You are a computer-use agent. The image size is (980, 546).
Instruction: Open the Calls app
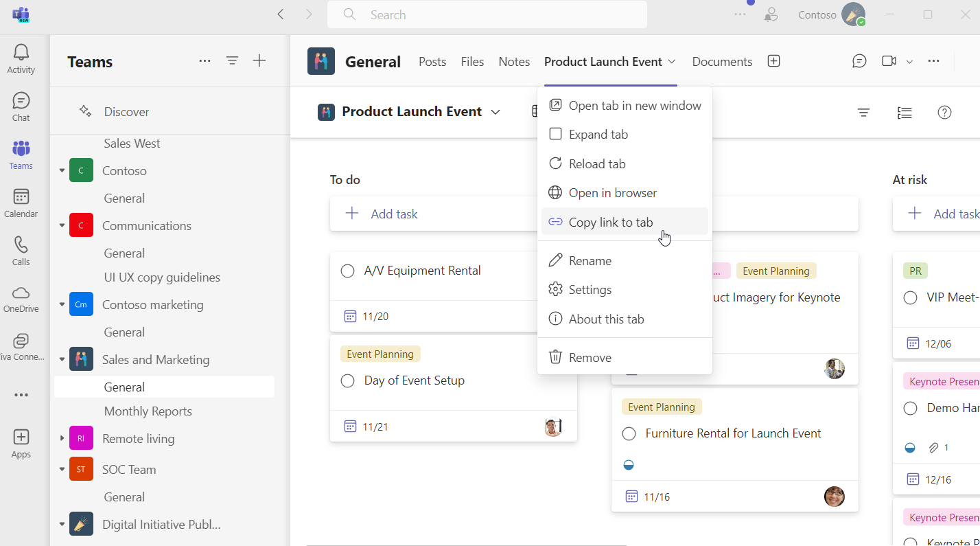[21, 251]
